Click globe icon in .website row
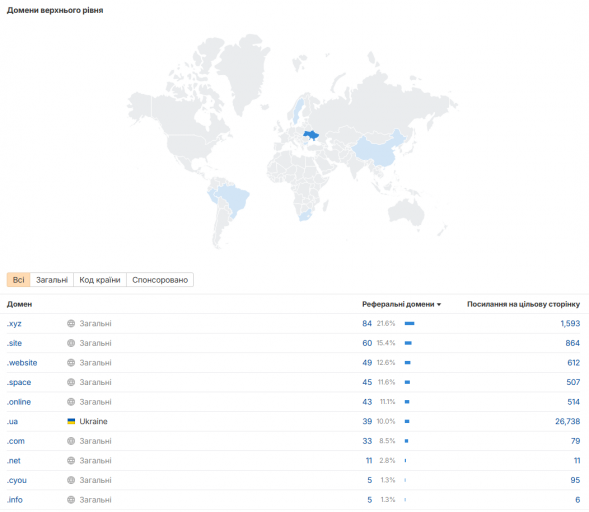Screen dimensions: 589x512 click(71, 362)
